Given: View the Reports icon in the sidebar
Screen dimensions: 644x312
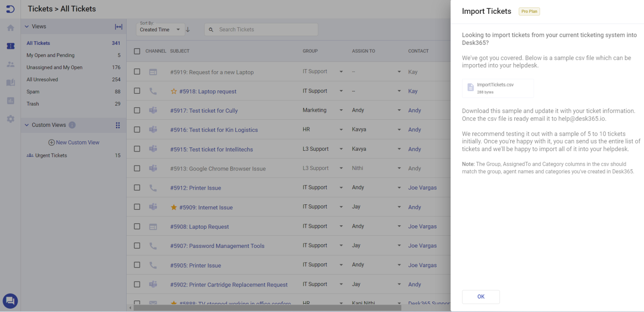Looking at the screenshot, I should 10,101.
